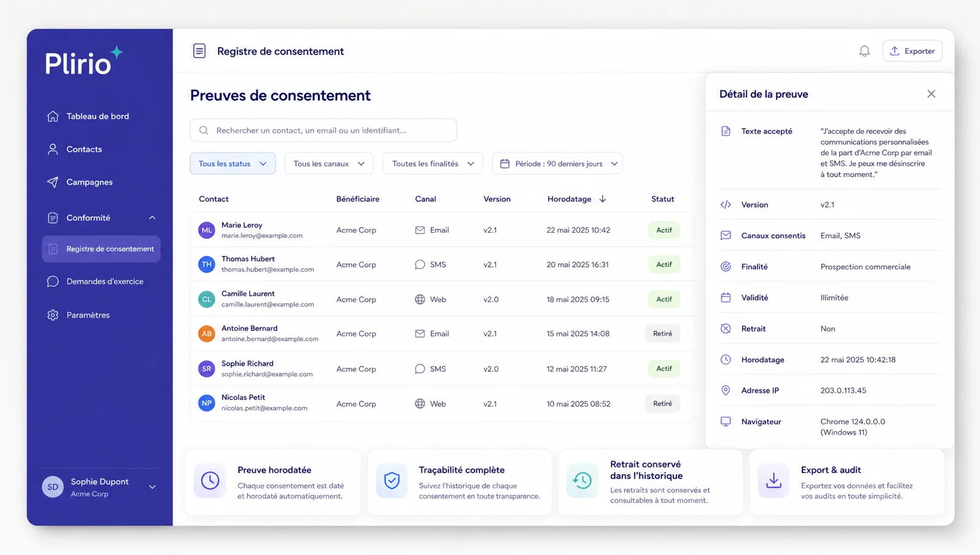This screenshot has width=980, height=555.
Task: Click the Adresse IP location pin icon
Action: pos(726,390)
